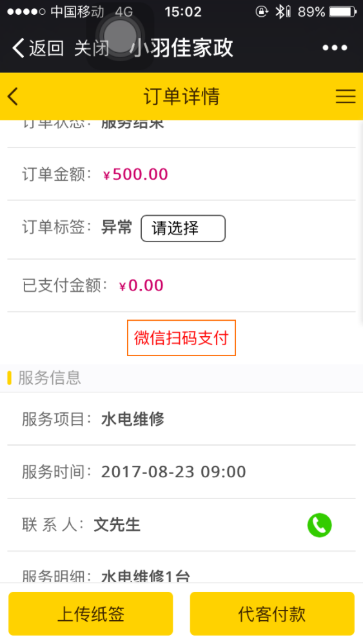Tap the 代客付款 button
Screen dimensions: 363x644
[272, 614]
